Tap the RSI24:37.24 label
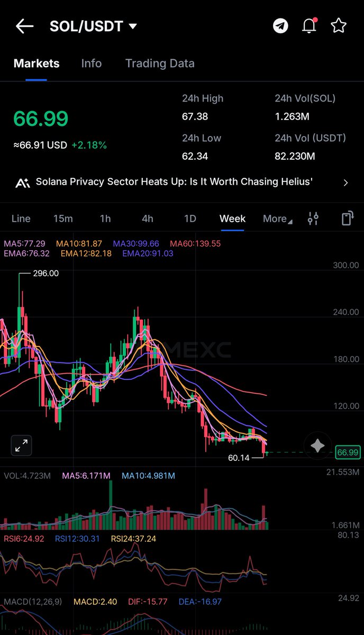 click(x=133, y=539)
